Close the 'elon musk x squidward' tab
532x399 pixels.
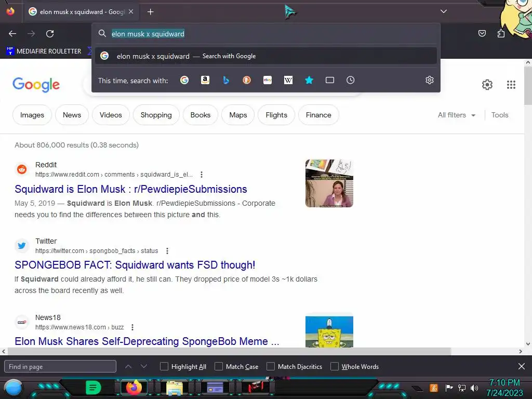pyautogui.click(x=131, y=12)
